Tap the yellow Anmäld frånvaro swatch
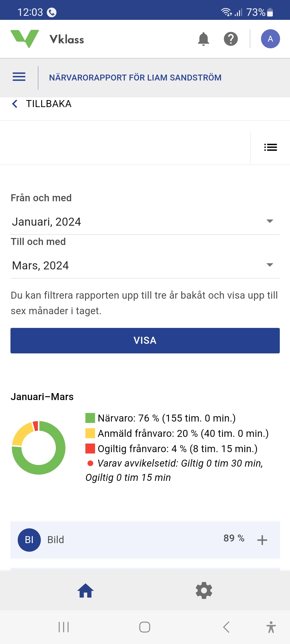290x644 pixels. click(90, 433)
